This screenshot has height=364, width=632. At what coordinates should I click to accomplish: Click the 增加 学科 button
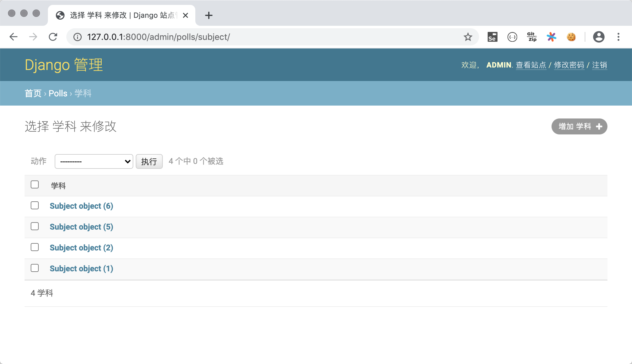click(579, 126)
